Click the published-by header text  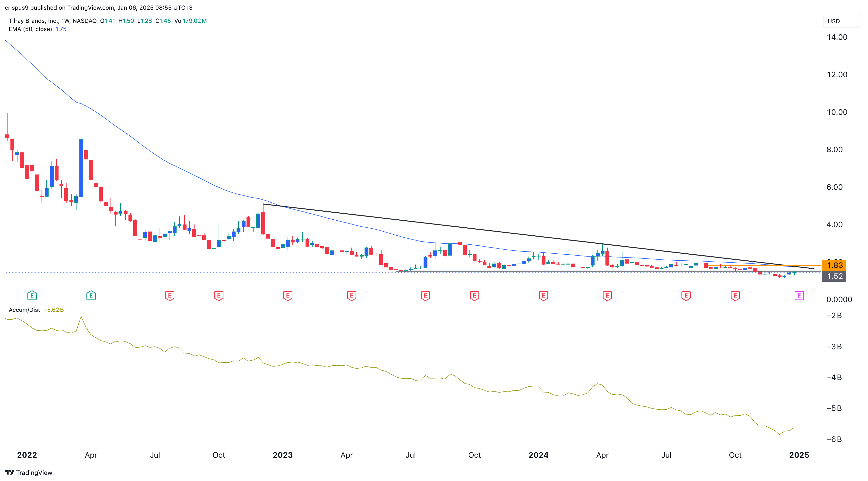pyautogui.click(x=99, y=8)
